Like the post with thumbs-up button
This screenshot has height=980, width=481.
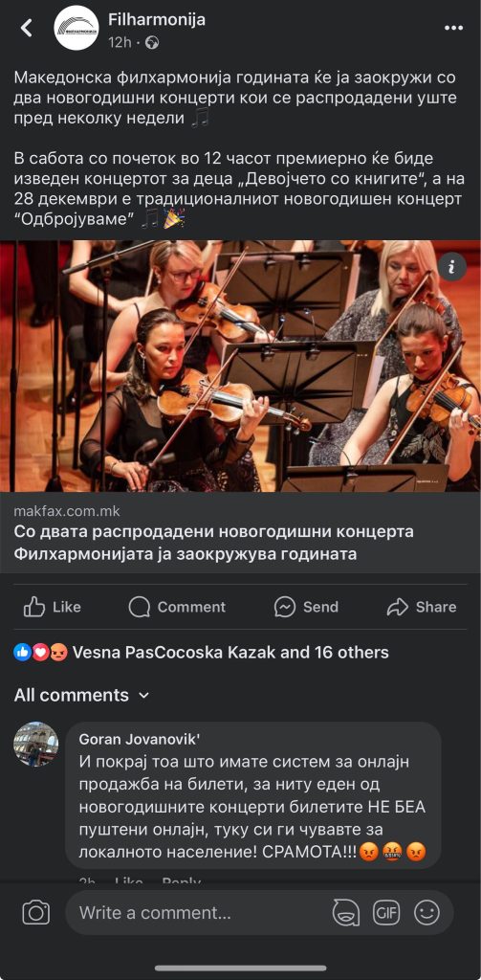[x=53, y=607]
